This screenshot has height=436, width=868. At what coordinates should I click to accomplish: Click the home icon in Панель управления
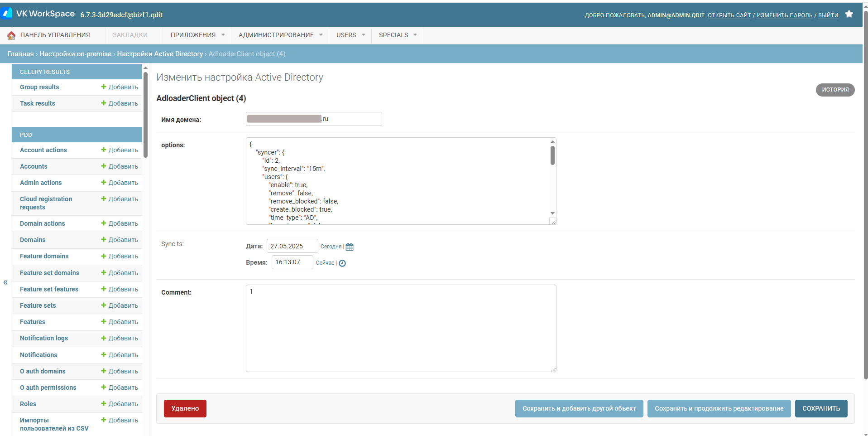coord(11,35)
